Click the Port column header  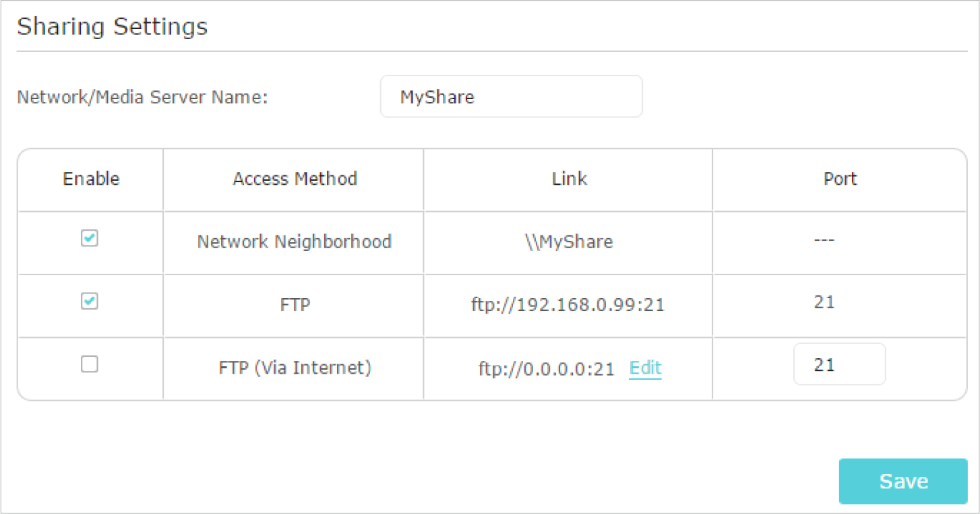(x=840, y=179)
